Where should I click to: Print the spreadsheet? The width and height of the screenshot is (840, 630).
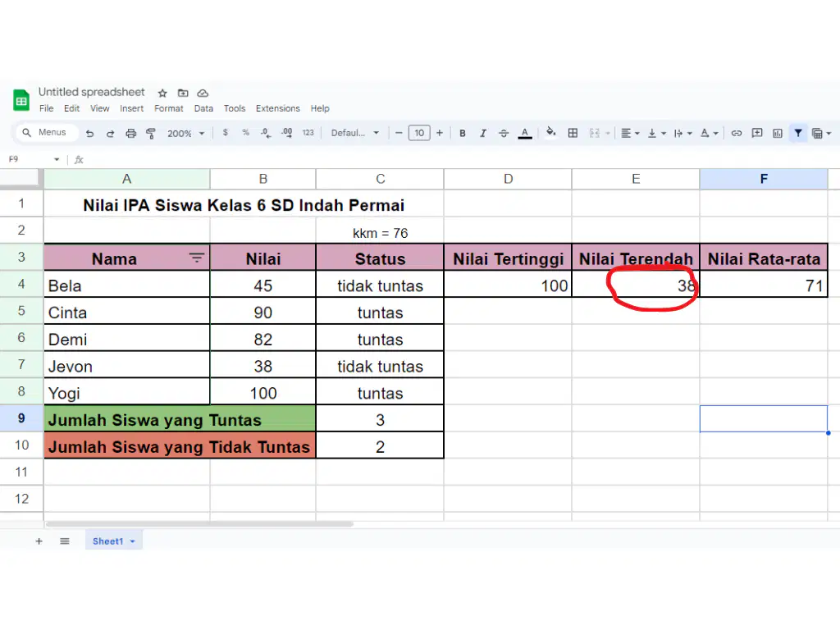click(130, 134)
